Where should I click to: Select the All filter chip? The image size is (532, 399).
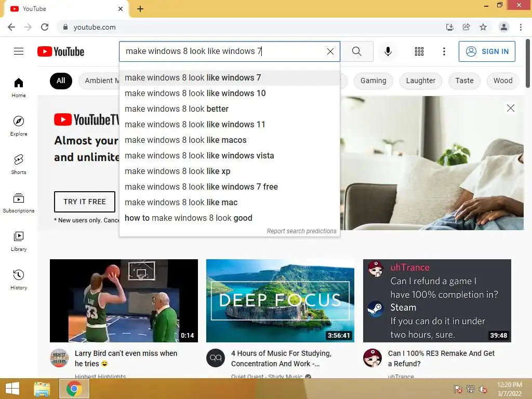(61, 81)
